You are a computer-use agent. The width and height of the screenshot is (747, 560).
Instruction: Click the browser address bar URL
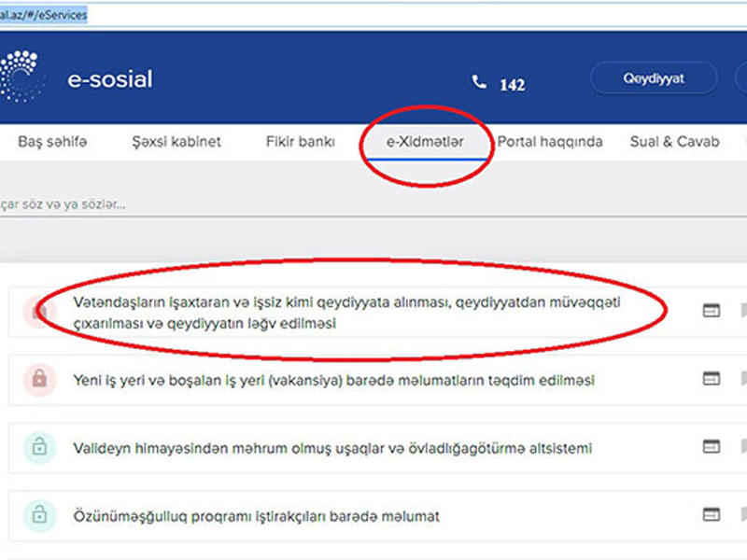[x=43, y=15]
